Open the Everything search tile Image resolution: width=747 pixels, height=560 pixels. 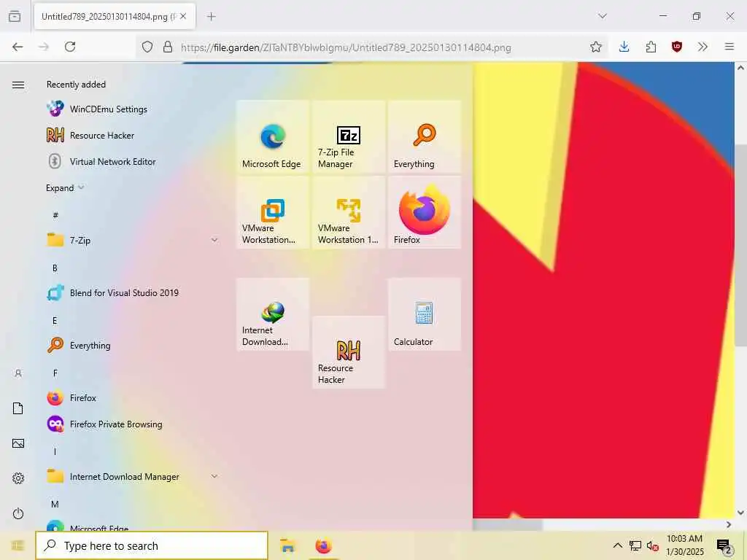(424, 136)
